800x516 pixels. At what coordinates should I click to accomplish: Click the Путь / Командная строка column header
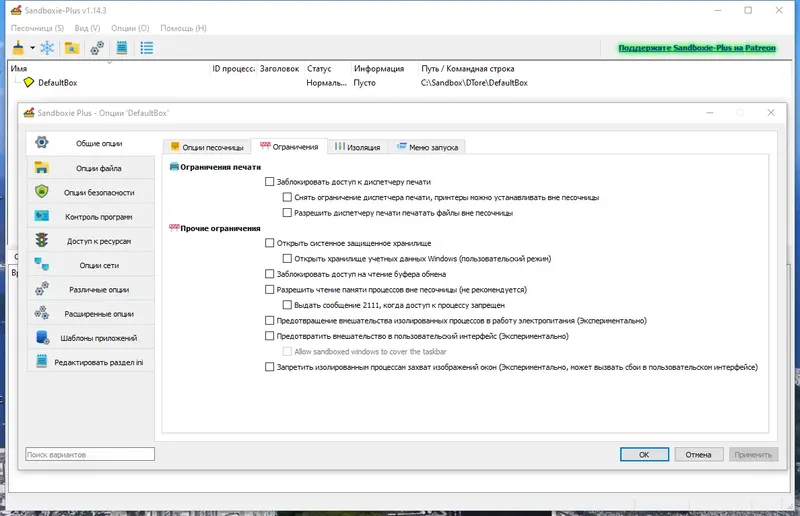click(x=468, y=68)
